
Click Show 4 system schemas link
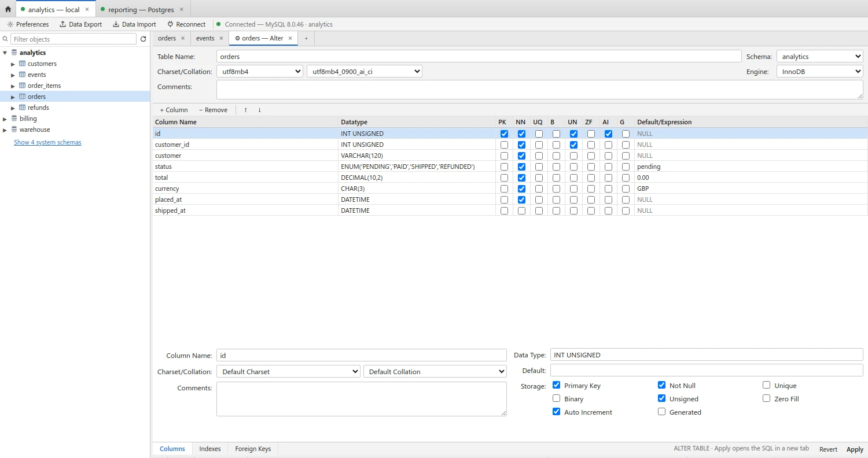click(x=47, y=142)
